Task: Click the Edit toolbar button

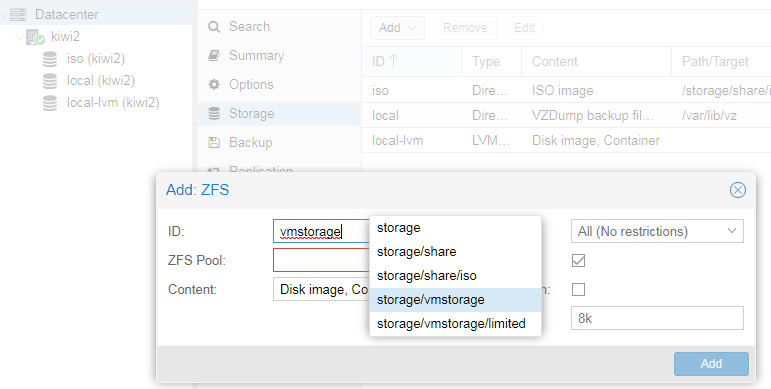Action: 524,28
